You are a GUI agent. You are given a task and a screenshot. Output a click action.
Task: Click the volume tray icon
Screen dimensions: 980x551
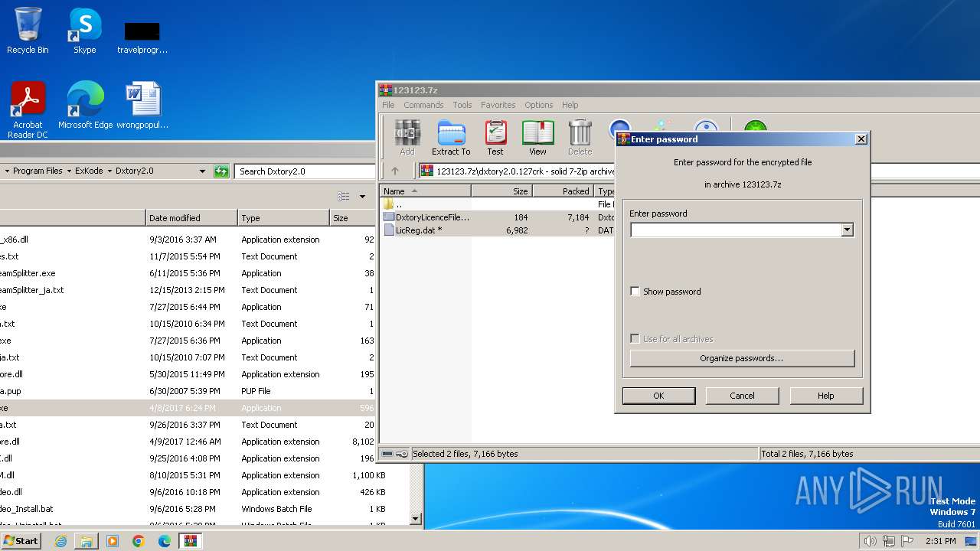coord(870,541)
